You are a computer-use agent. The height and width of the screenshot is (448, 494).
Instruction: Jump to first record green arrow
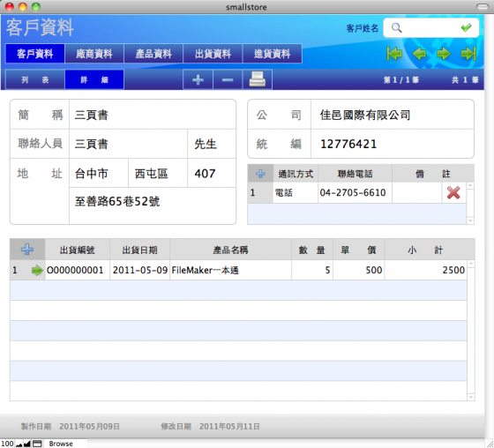pos(394,54)
